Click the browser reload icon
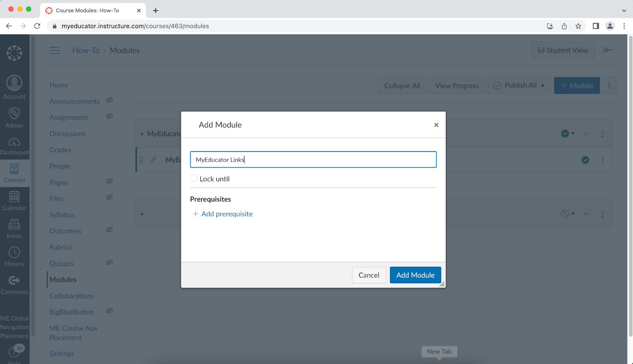Image resolution: width=633 pixels, height=364 pixels. [x=37, y=26]
